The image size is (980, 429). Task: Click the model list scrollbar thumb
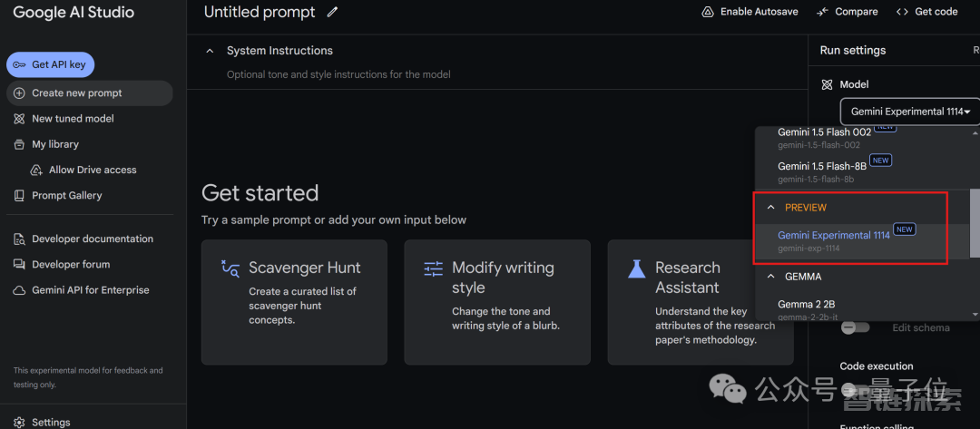coord(975,223)
